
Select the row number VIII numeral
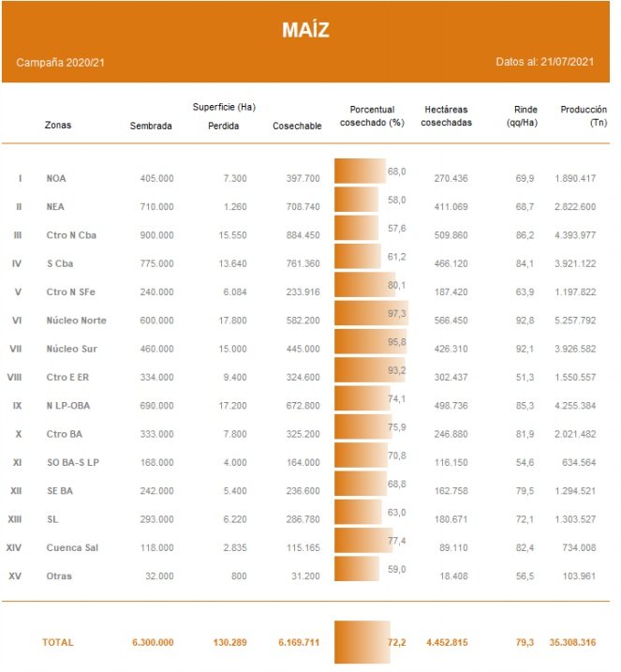pyautogui.click(x=16, y=377)
